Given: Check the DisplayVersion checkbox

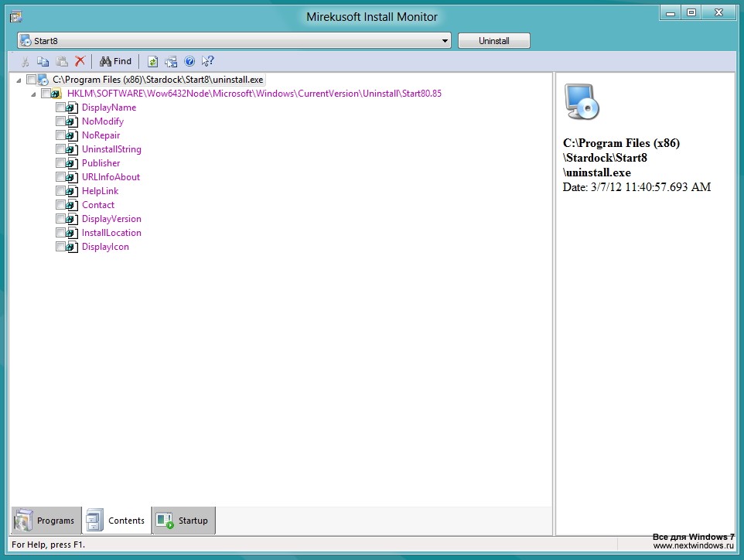Looking at the screenshot, I should [x=60, y=218].
